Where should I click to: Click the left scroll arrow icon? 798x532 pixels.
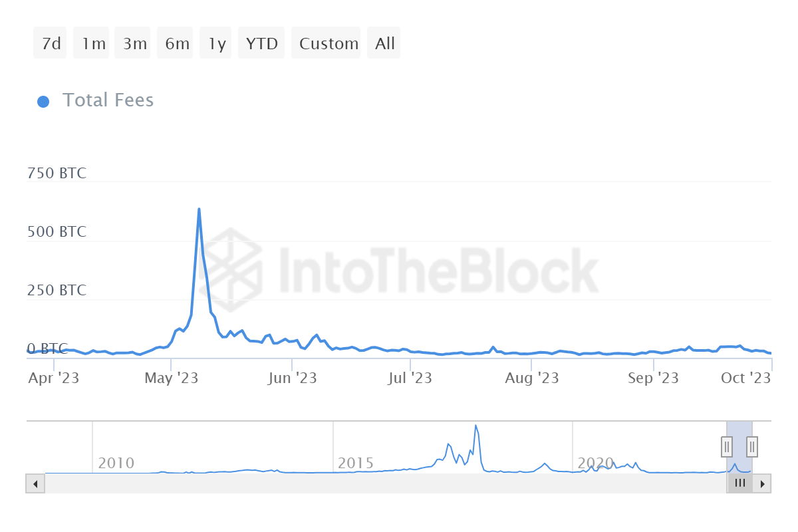[35, 483]
